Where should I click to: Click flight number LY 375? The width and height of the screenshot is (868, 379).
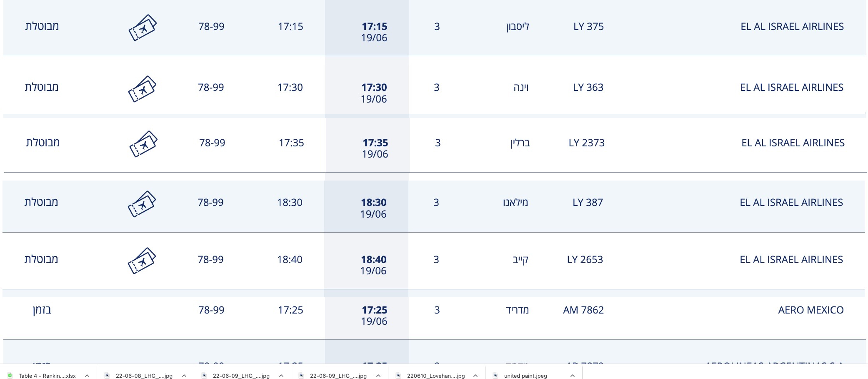(588, 27)
